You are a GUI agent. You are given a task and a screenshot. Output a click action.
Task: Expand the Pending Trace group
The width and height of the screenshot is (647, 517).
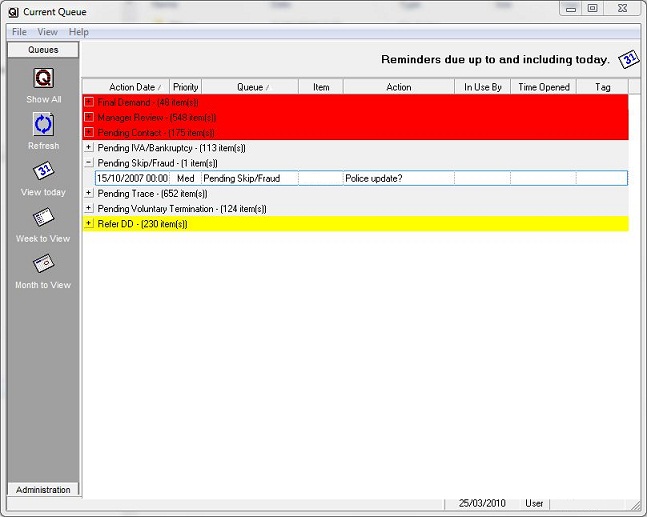click(x=89, y=193)
